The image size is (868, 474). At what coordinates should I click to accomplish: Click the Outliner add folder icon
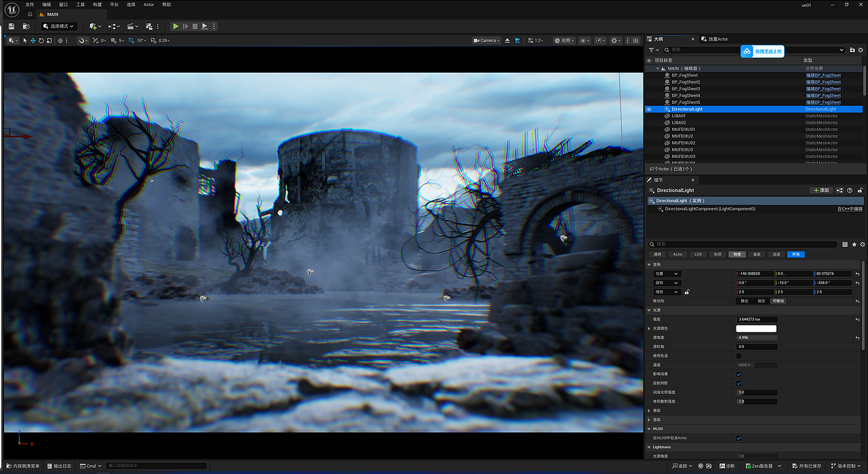(x=852, y=50)
